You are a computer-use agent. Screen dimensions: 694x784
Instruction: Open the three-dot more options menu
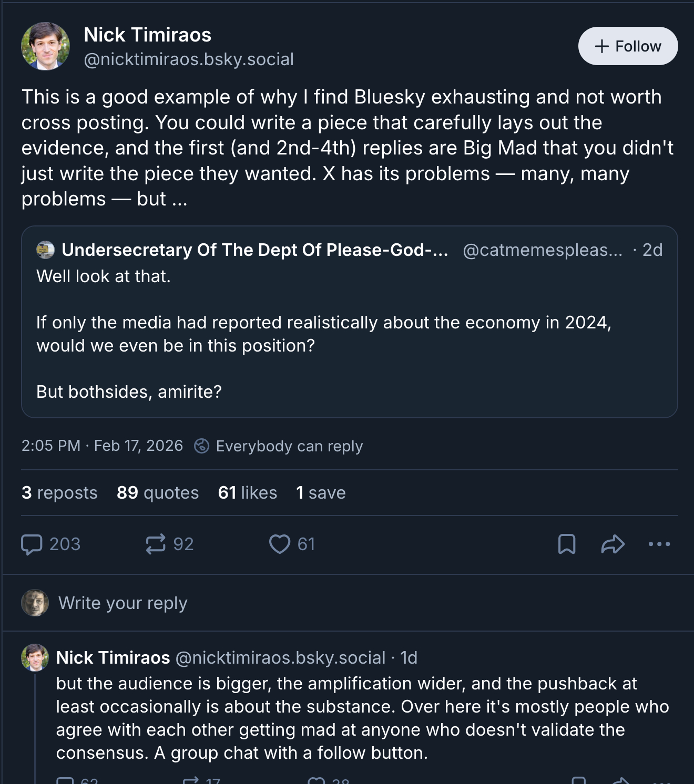(659, 544)
